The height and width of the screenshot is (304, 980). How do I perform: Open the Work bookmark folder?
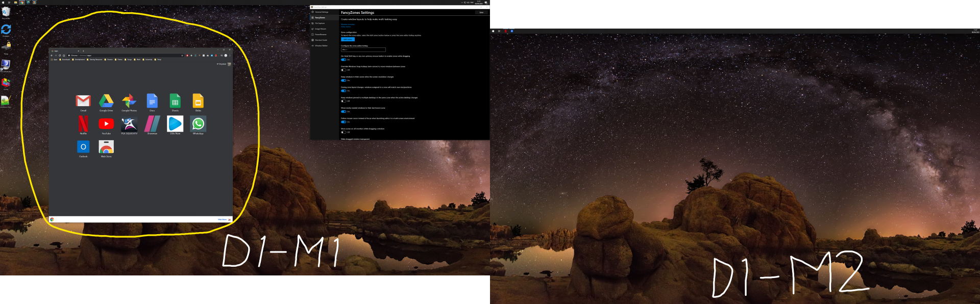(x=137, y=60)
